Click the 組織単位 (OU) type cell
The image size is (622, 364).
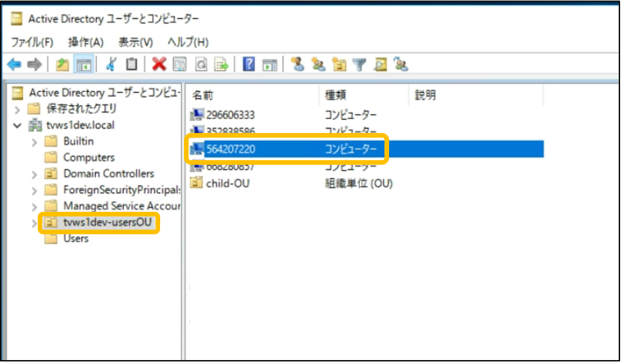pyautogui.click(x=359, y=183)
